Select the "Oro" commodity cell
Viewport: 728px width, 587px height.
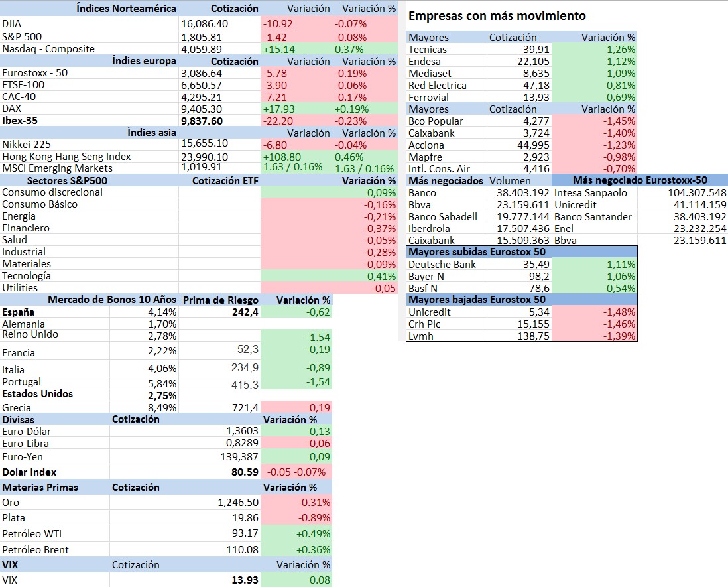(x=11, y=503)
